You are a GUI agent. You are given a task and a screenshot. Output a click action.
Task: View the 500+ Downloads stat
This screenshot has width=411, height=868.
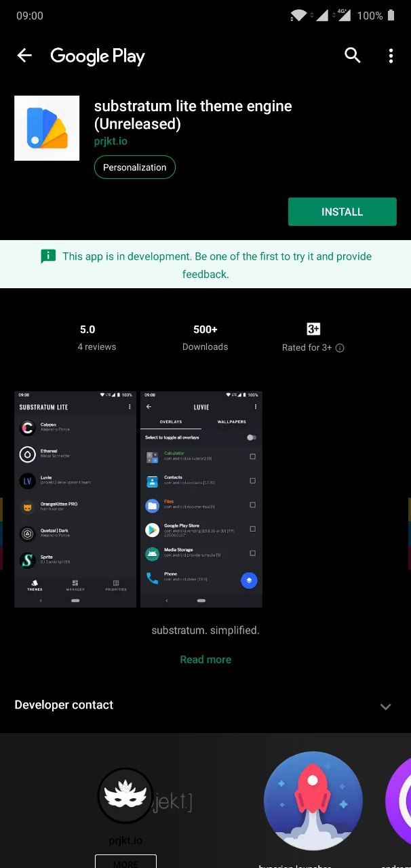(205, 338)
